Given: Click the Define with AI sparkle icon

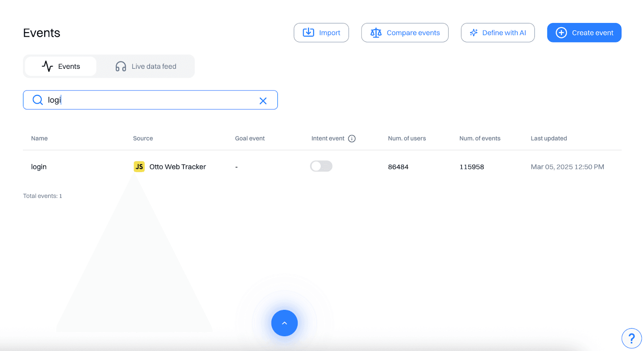Looking at the screenshot, I should [x=474, y=33].
